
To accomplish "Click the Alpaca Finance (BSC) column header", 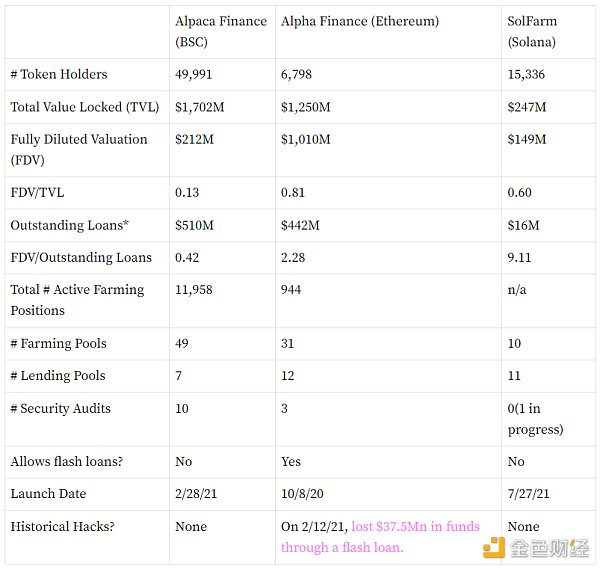I will pyautogui.click(x=221, y=31).
